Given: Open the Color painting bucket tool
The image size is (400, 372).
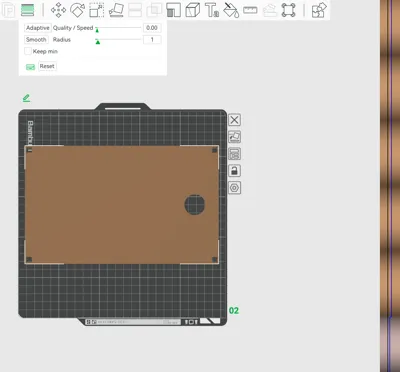Looking at the screenshot, I should coord(231,10).
